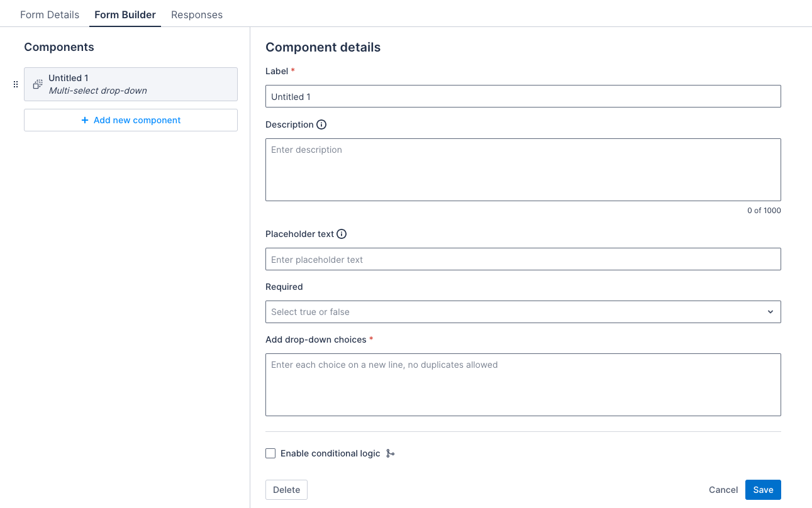Click inside the Enter placeholder text field
The height and width of the screenshot is (508, 812).
(523, 258)
